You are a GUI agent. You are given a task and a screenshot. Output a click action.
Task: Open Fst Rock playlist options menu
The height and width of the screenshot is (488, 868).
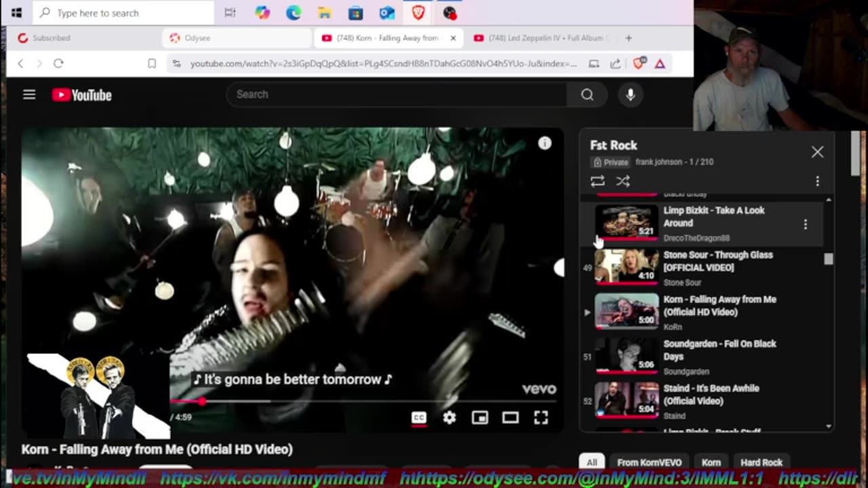[x=817, y=181]
